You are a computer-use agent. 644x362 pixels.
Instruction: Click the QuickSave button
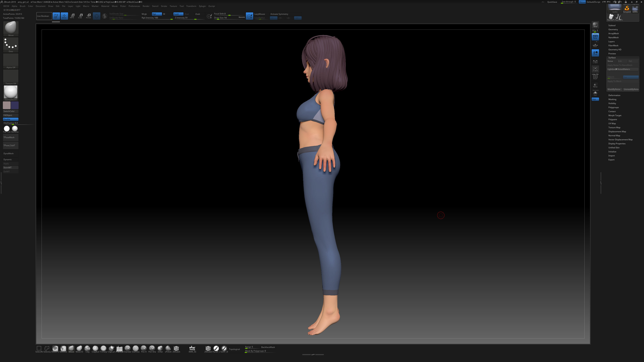(552, 2)
